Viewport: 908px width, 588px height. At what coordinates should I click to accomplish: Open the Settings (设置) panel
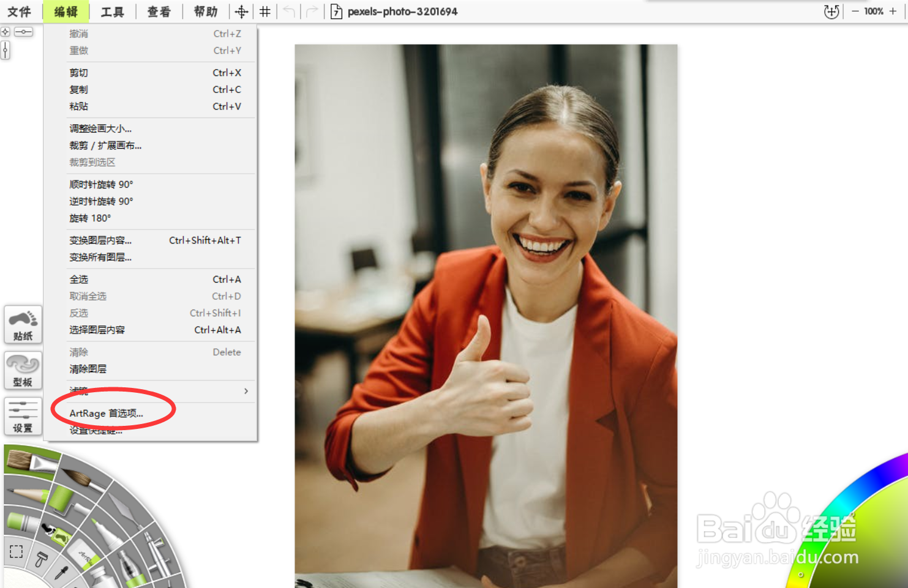23,417
